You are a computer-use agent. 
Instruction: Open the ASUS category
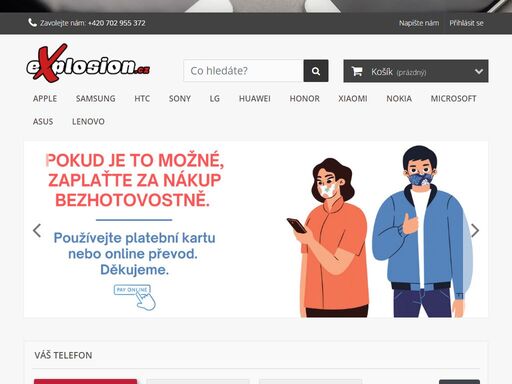(43, 122)
